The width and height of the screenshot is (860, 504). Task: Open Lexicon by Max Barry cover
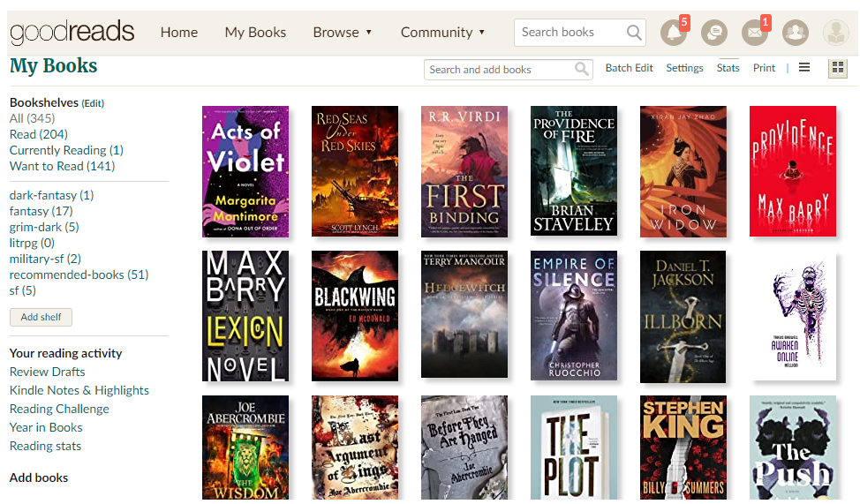245,316
